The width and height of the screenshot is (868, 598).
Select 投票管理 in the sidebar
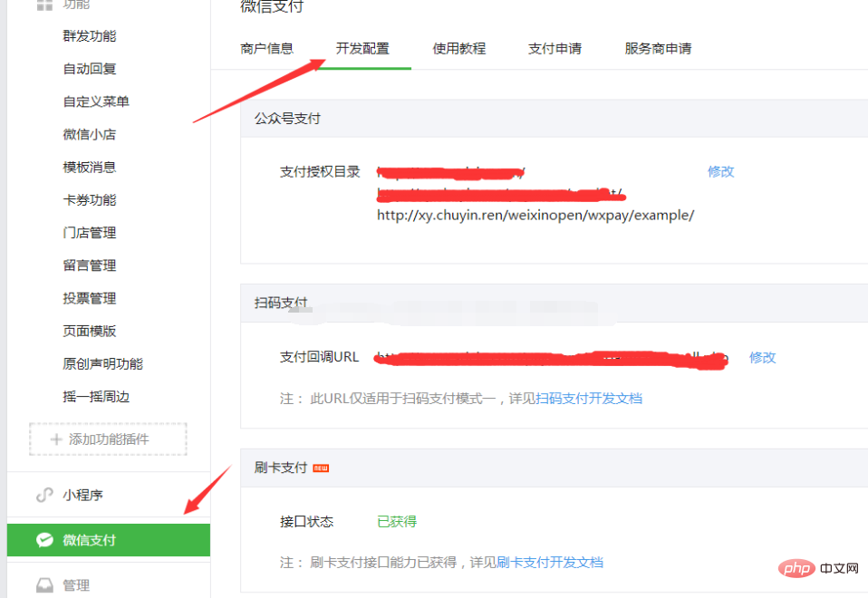pyautogui.click(x=90, y=298)
